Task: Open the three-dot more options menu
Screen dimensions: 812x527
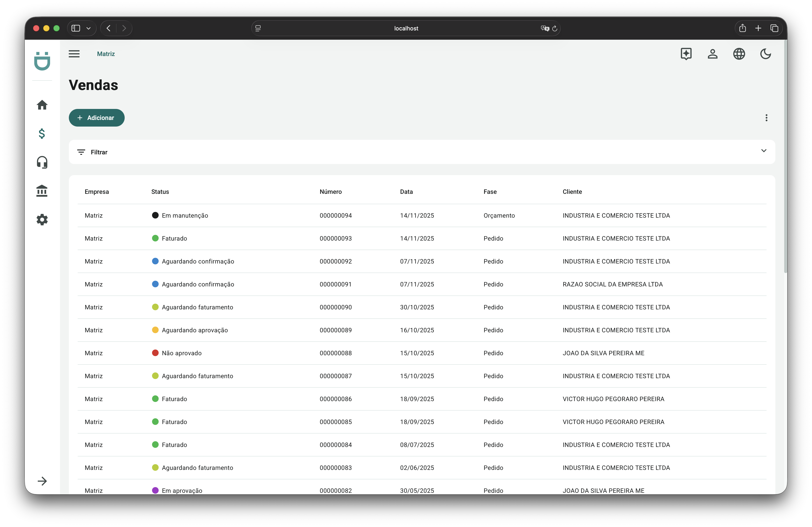Action: 766,118
